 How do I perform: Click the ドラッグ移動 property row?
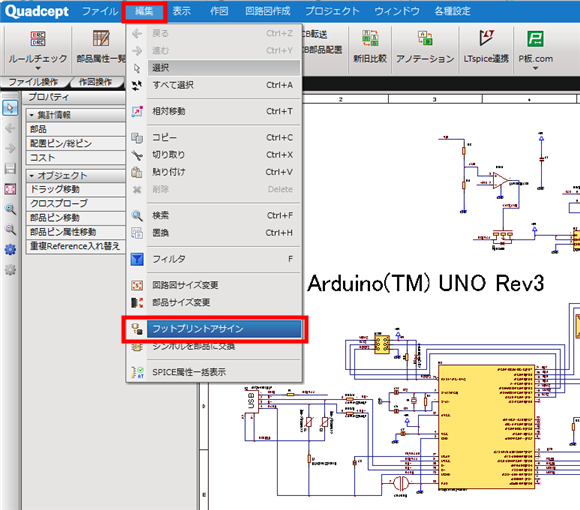(75, 189)
